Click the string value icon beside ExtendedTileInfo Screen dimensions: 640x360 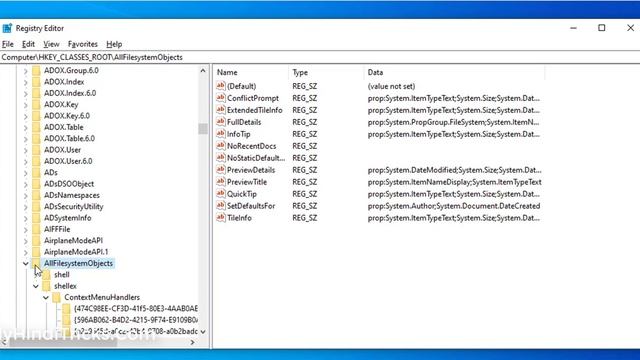(x=221, y=110)
